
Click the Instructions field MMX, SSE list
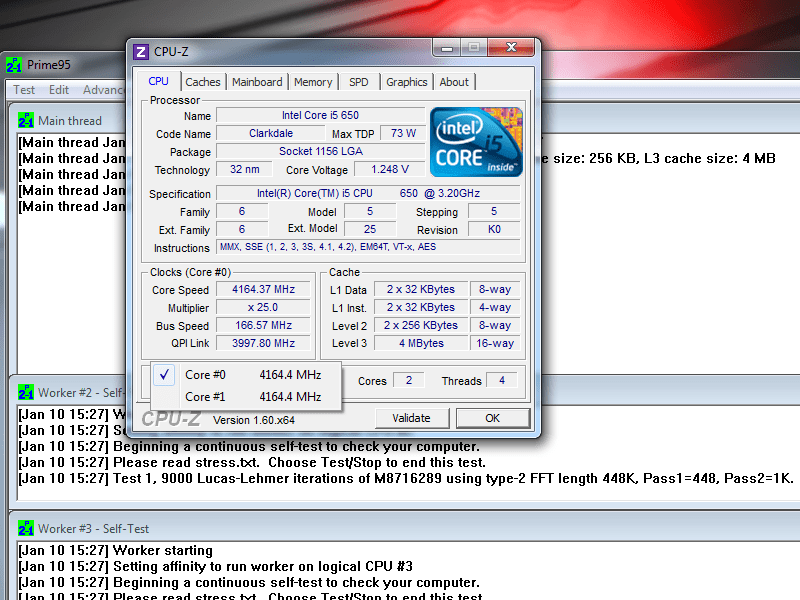tap(368, 247)
